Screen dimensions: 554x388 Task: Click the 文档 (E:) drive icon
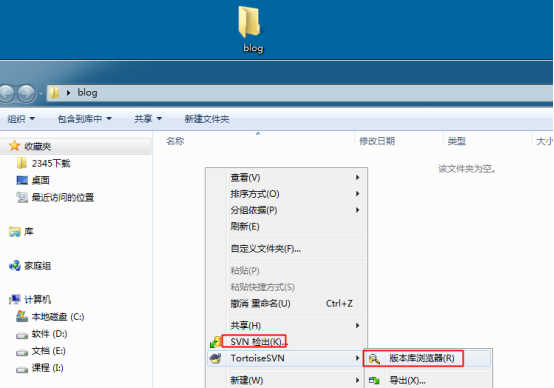tap(22, 352)
